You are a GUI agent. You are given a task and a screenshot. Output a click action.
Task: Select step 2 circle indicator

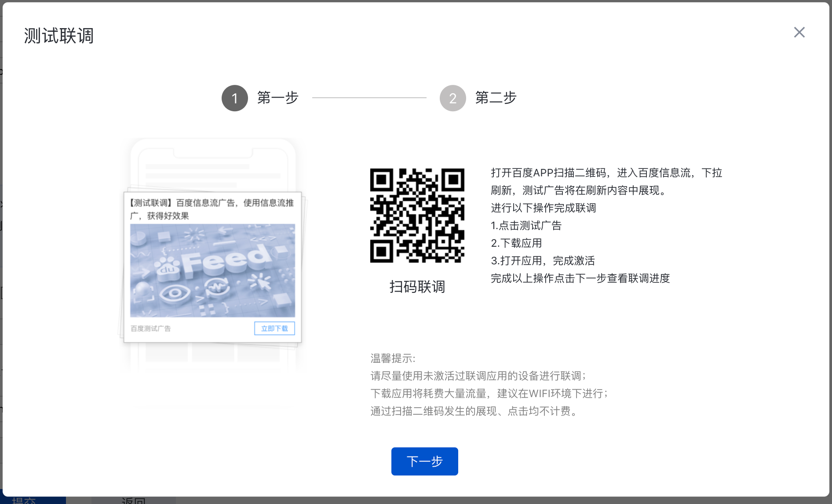[452, 98]
